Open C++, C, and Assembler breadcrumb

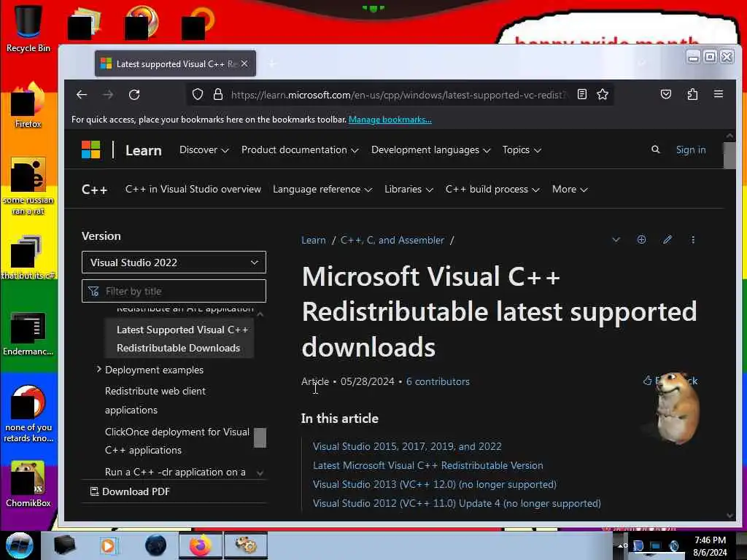[392, 240]
